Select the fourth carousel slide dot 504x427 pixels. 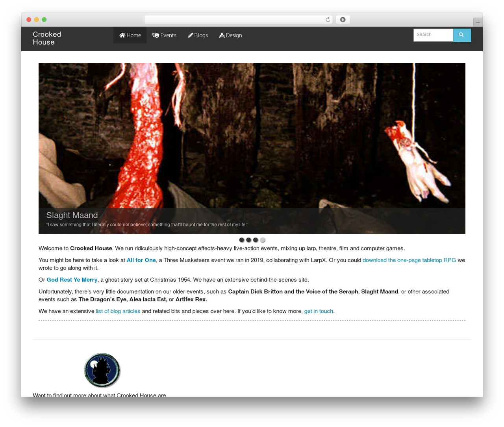point(263,240)
